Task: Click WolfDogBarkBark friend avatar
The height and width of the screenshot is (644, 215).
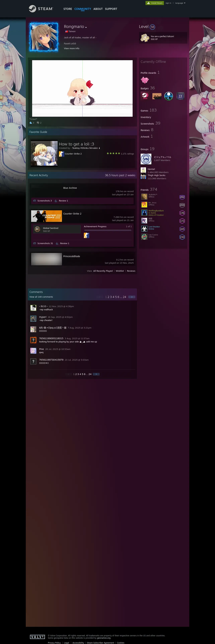Action: click(144, 212)
